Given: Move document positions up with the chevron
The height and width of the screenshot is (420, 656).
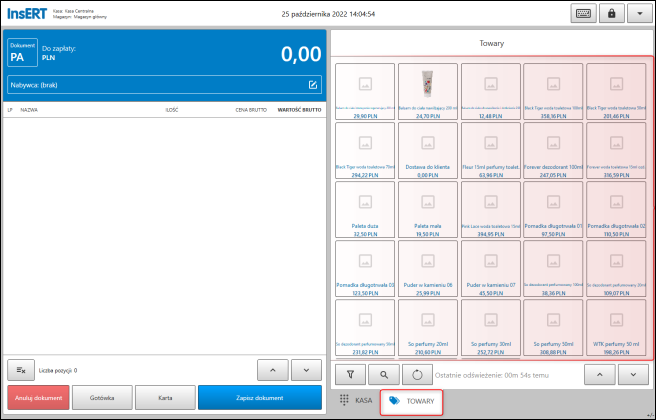Looking at the screenshot, I should (273, 370).
